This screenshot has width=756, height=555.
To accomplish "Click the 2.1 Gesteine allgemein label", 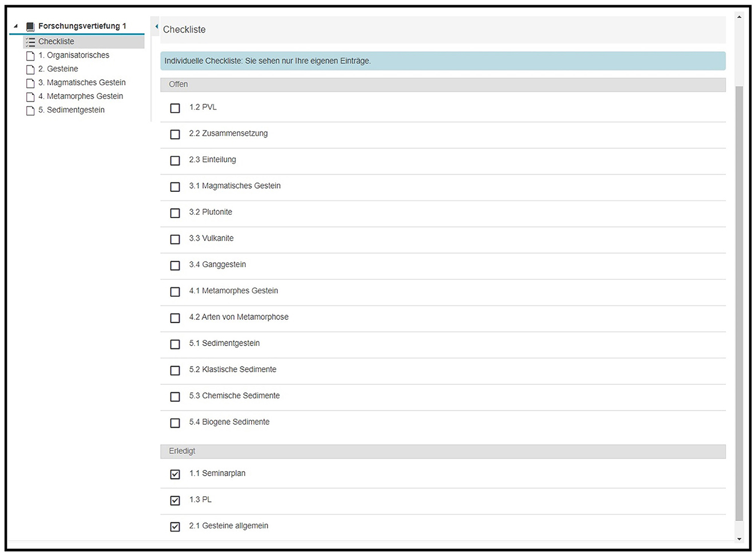I will coord(228,526).
